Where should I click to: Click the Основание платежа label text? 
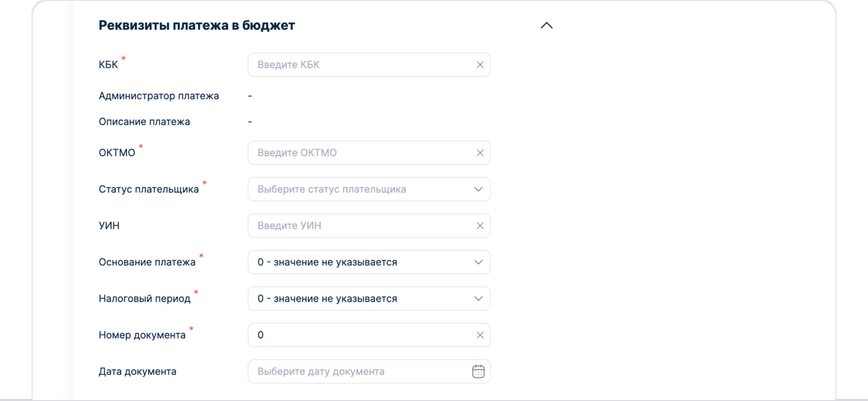pyautogui.click(x=147, y=262)
